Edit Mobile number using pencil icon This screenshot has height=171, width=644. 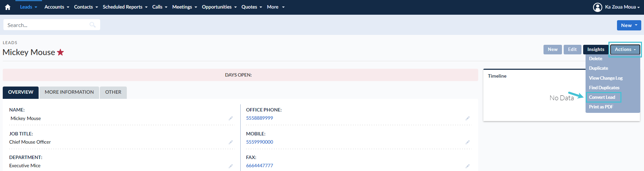pos(468,142)
